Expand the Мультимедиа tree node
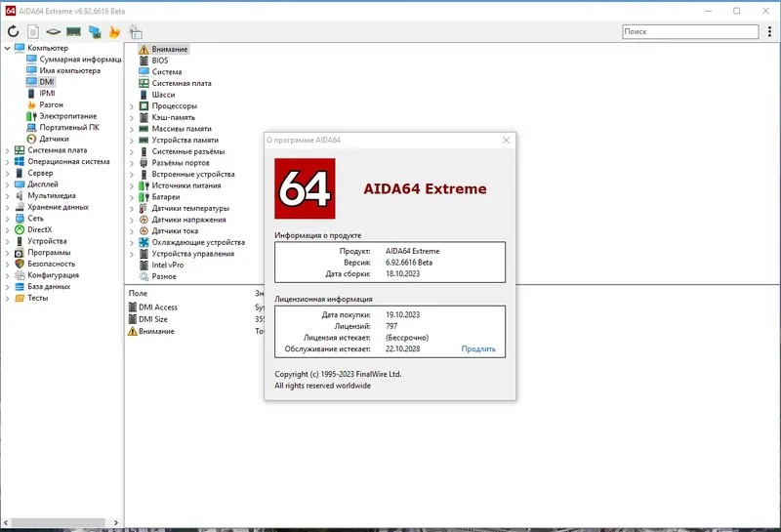This screenshot has width=781, height=532. coord(7,196)
